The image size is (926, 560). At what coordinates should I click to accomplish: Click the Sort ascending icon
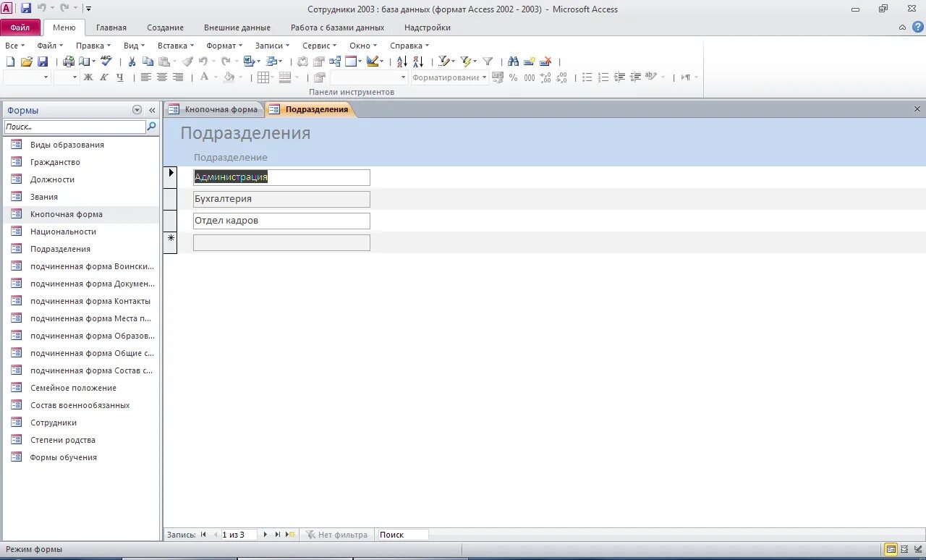(x=402, y=61)
